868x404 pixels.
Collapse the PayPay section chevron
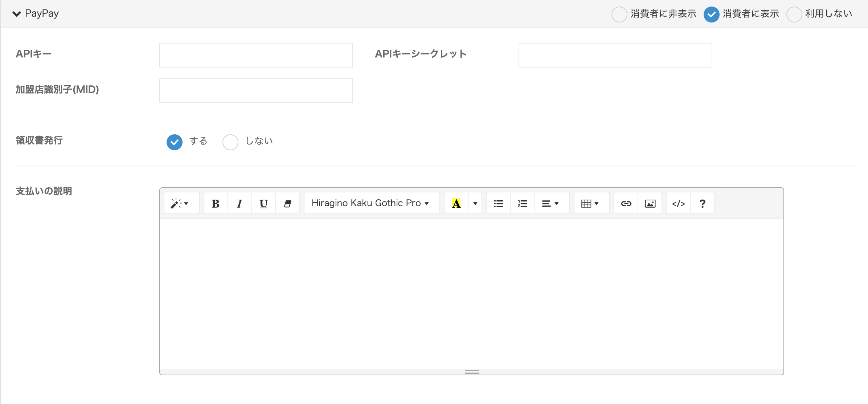[17, 14]
